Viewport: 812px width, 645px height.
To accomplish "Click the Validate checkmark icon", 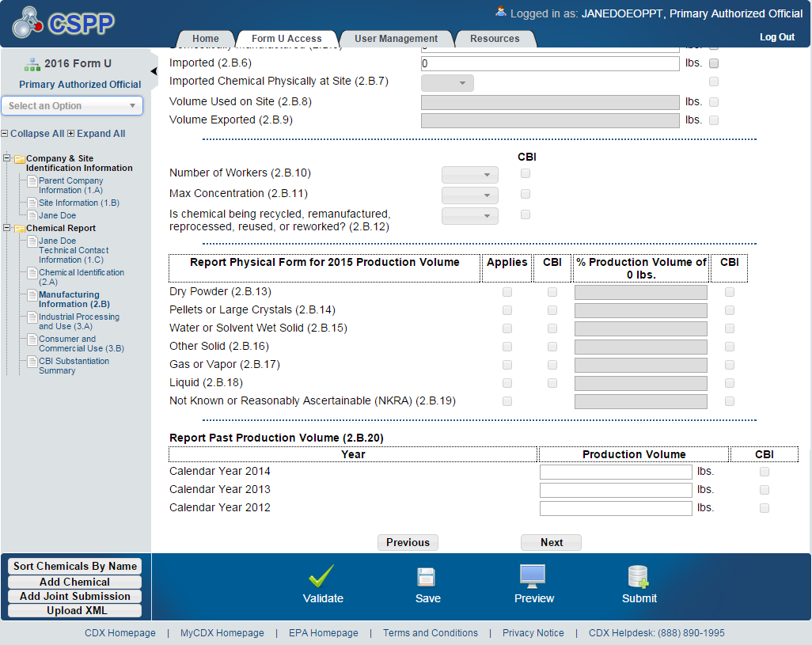I will pyautogui.click(x=322, y=576).
